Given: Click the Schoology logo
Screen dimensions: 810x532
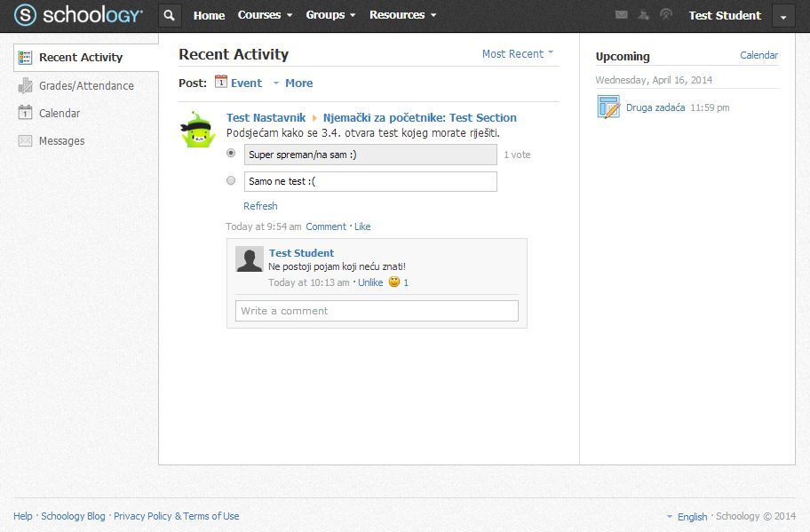Looking at the screenshot, I should click(x=78, y=15).
